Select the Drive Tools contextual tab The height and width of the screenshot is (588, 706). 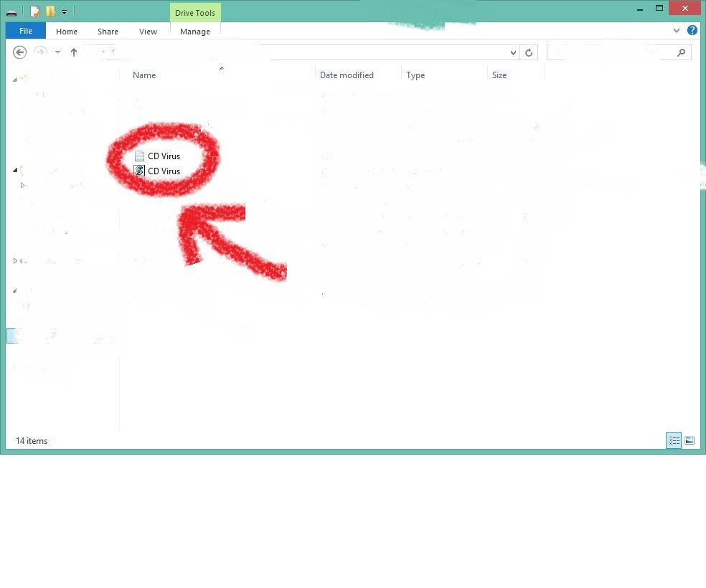195,13
